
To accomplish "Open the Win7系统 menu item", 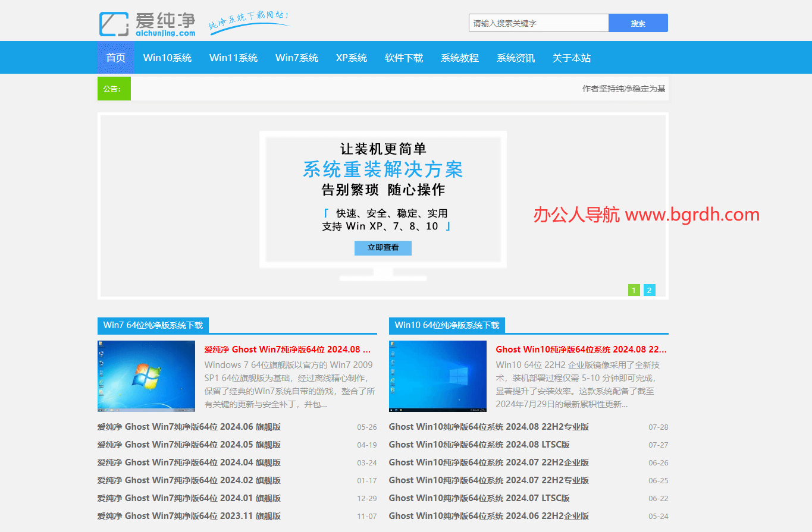I will click(297, 58).
